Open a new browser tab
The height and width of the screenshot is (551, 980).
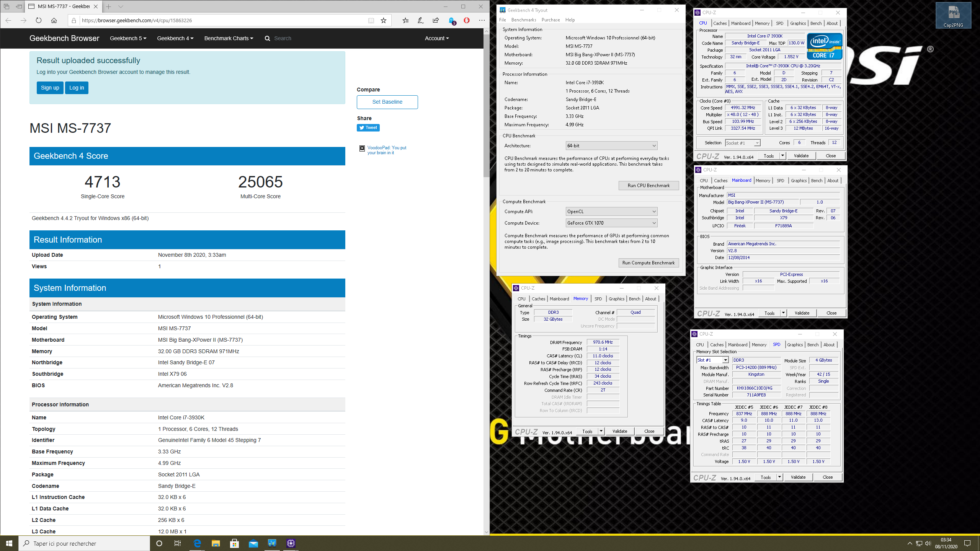(x=109, y=7)
